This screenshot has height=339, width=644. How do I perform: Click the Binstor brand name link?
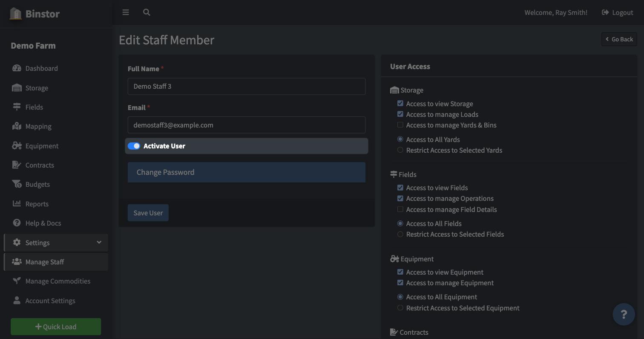pos(43,14)
